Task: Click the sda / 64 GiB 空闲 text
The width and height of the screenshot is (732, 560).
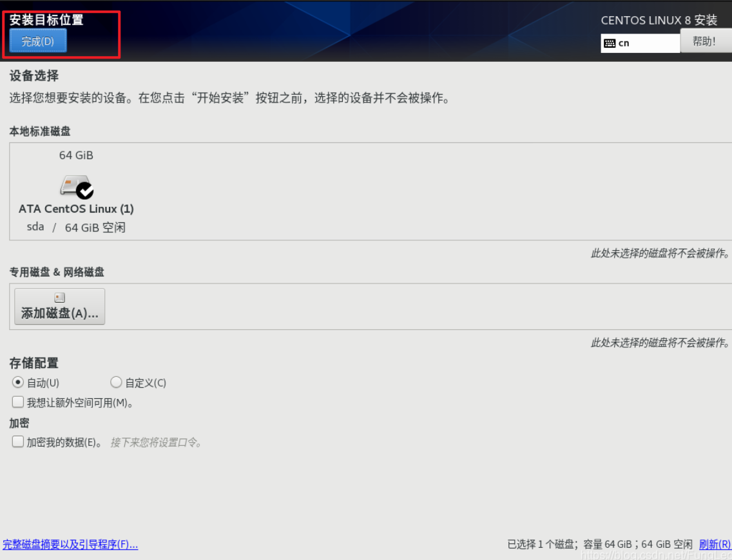Action: (x=76, y=227)
